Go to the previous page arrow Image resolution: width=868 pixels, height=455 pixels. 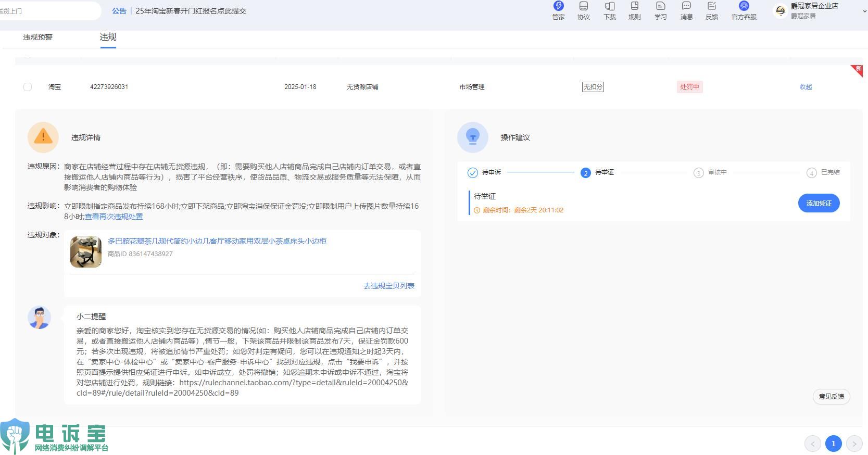click(812, 444)
